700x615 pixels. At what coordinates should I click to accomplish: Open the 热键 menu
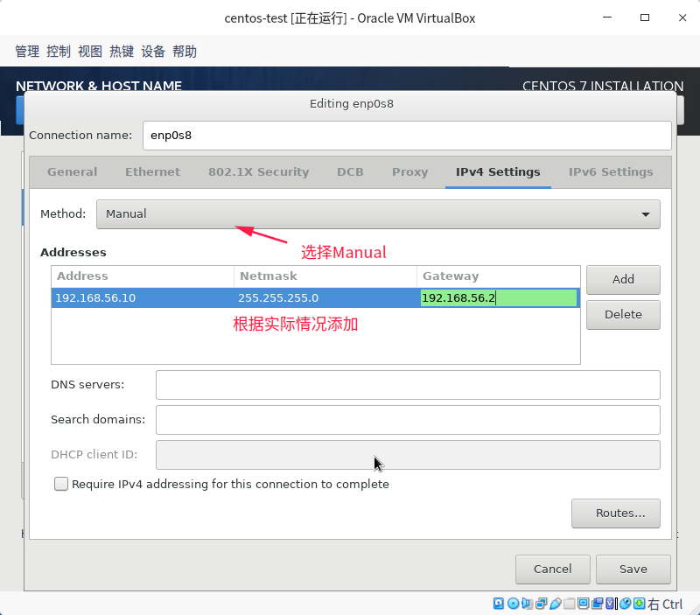pyautogui.click(x=122, y=52)
